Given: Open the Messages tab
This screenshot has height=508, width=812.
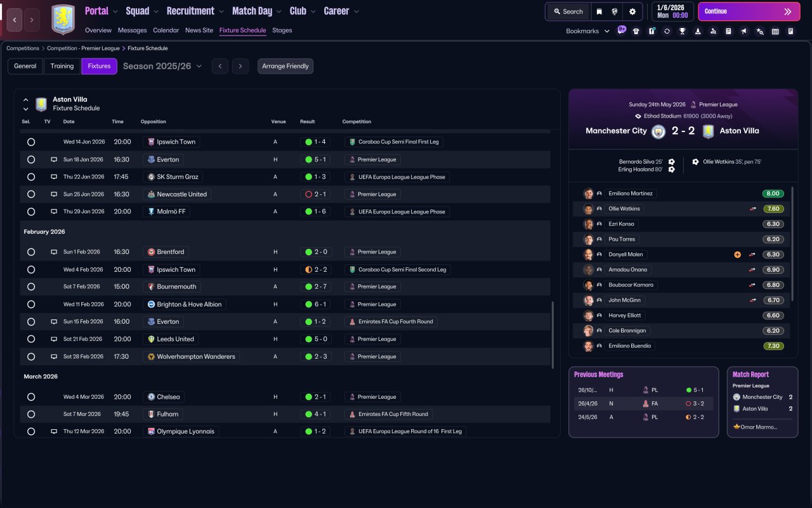Looking at the screenshot, I should 132,30.
